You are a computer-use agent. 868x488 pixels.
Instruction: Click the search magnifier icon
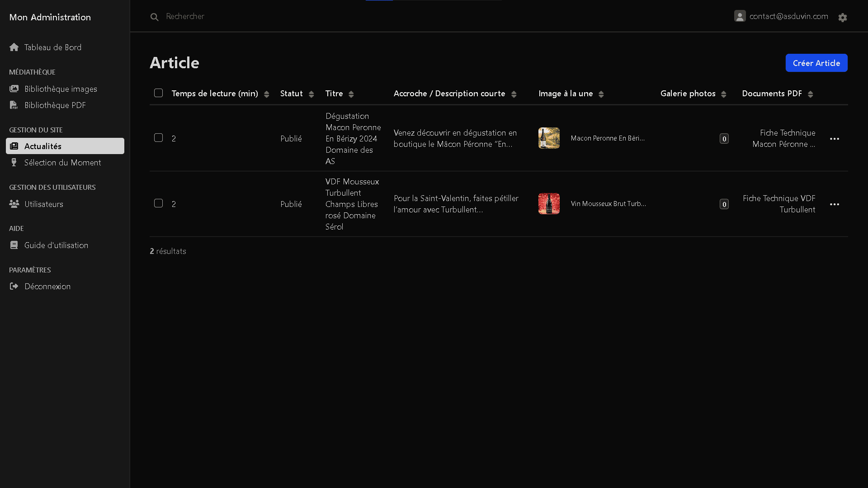pyautogui.click(x=155, y=17)
